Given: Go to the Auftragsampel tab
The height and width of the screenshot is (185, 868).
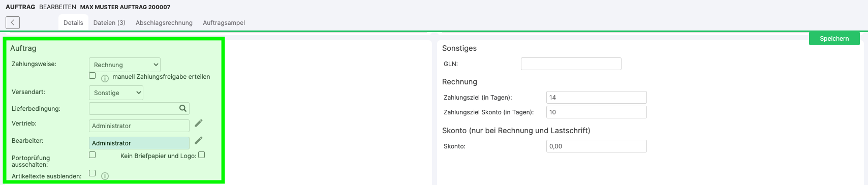Looking at the screenshot, I should tap(224, 22).
